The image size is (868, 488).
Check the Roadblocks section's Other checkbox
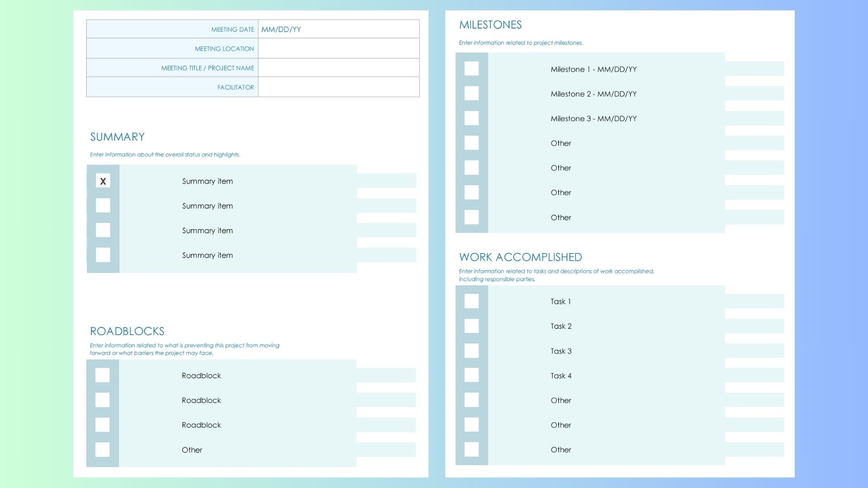pos(103,450)
